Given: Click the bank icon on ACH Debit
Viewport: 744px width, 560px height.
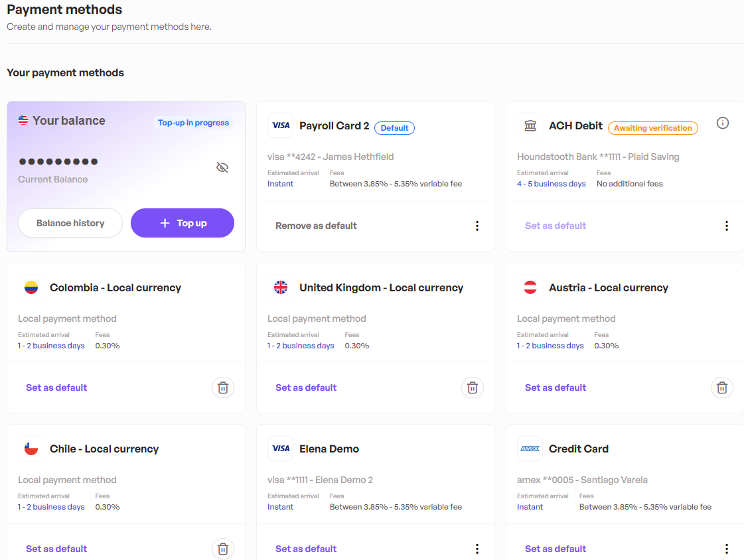Looking at the screenshot, I should (530, 125).
